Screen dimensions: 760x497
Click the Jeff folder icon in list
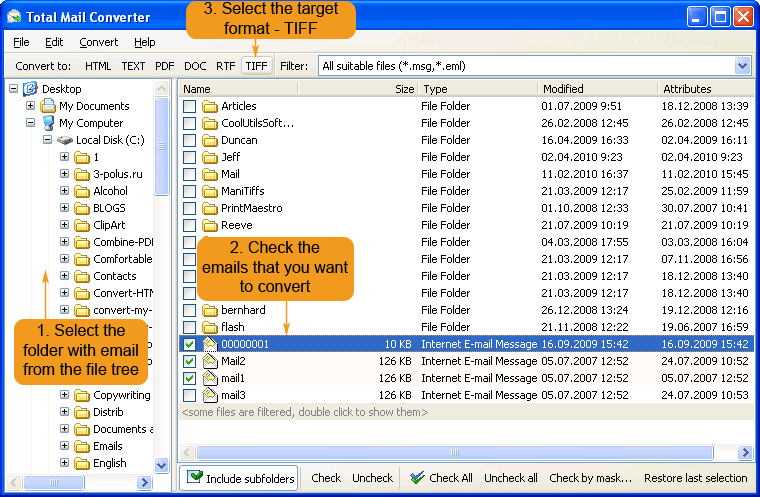point(210,157)
